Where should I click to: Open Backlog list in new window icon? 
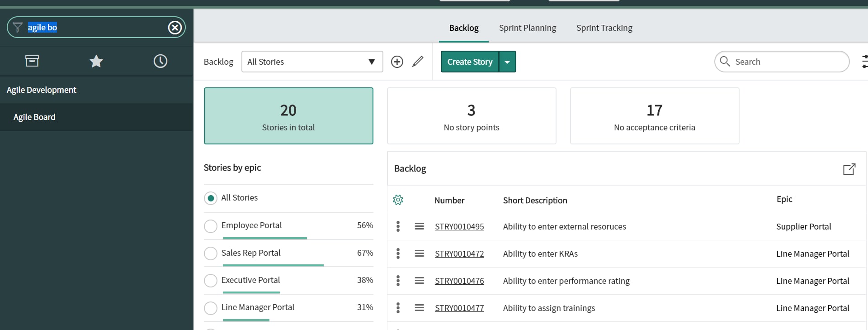[849, 169]
